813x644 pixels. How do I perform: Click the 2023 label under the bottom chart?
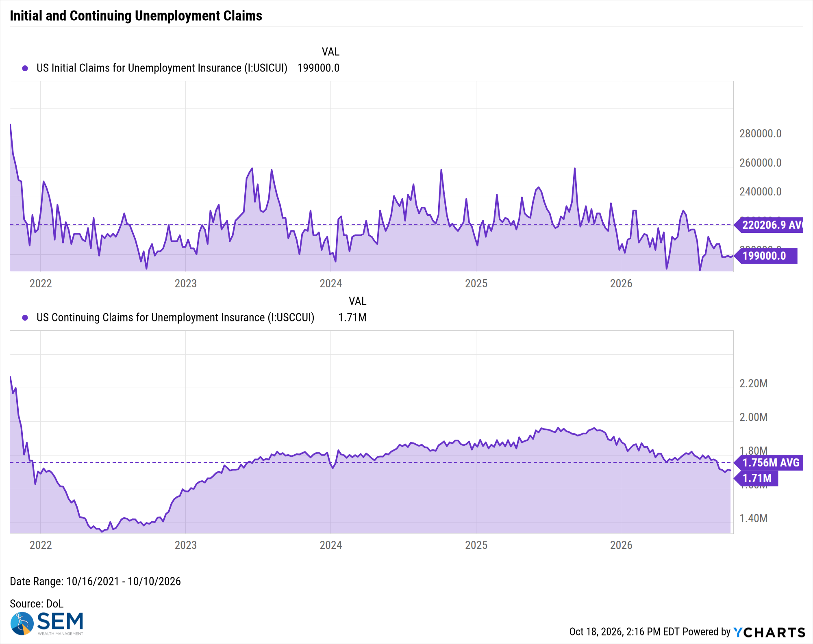(x=186, y=545)
